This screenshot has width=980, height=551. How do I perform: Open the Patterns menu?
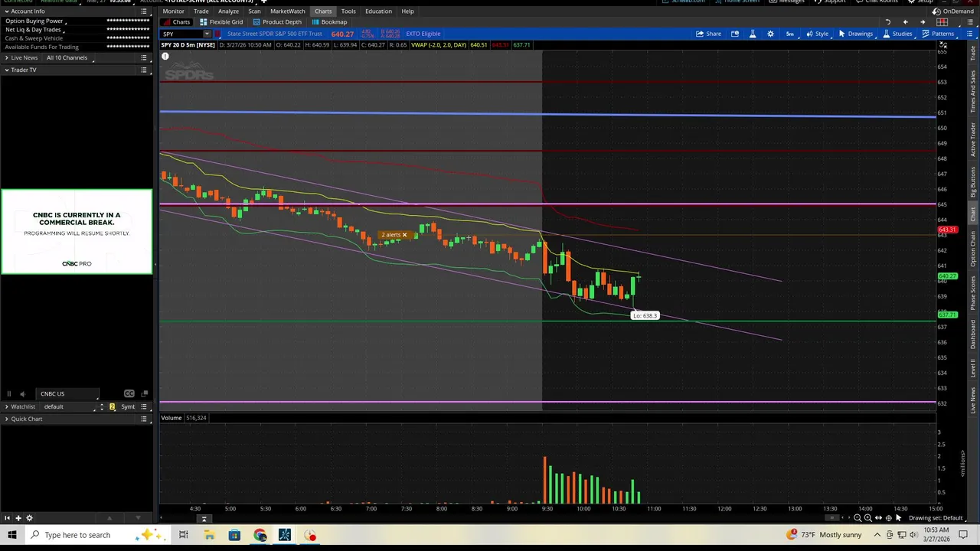coord(938,34)
